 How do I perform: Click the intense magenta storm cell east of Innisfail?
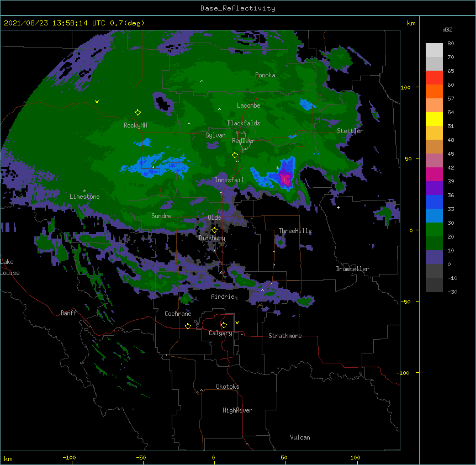pos(285,178)
